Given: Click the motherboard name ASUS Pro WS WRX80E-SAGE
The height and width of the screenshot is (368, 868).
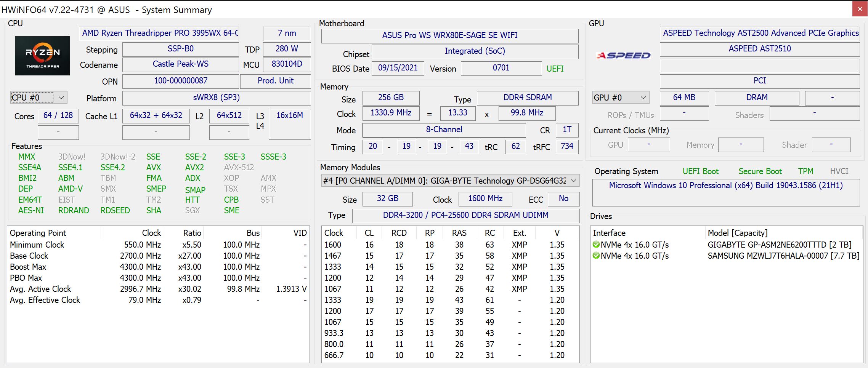Looking at the screenshot, I should click(450, 35).
